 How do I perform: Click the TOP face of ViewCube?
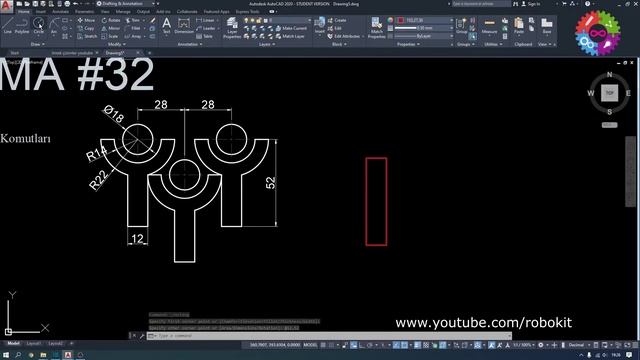click(x=609, y=93)
